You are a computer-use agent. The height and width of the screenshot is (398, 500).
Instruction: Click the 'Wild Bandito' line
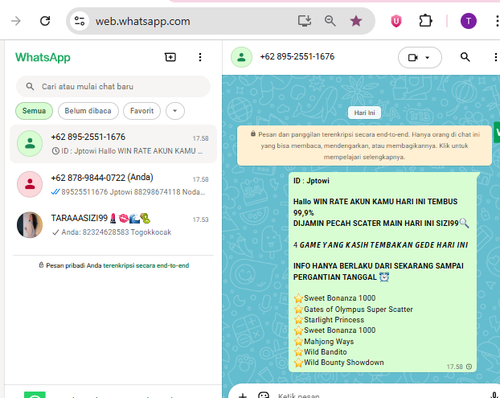320,352
